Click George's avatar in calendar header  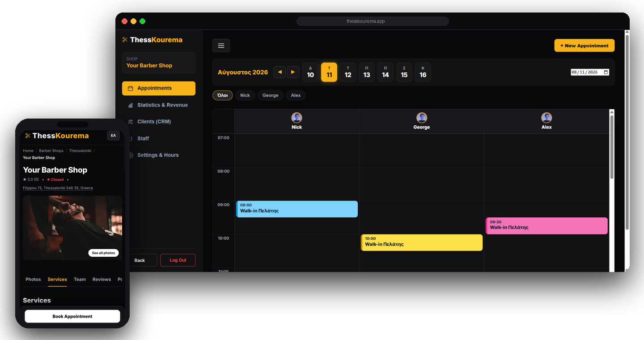(421, 118)
